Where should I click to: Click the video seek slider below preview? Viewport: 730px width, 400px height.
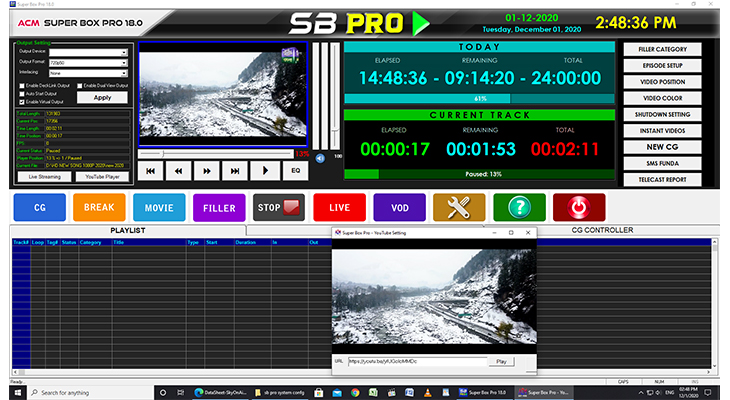(x=215, y=153)
